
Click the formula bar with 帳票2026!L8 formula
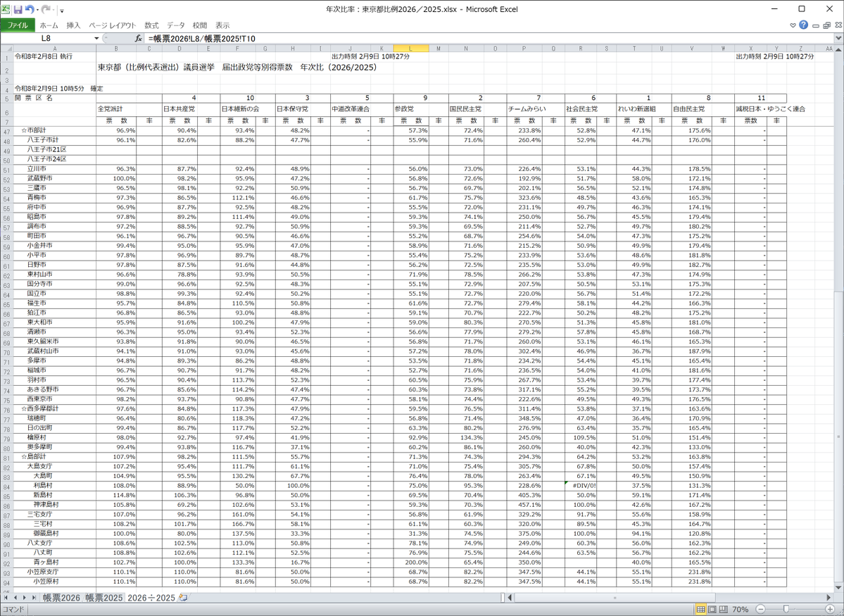click(489, 38)
